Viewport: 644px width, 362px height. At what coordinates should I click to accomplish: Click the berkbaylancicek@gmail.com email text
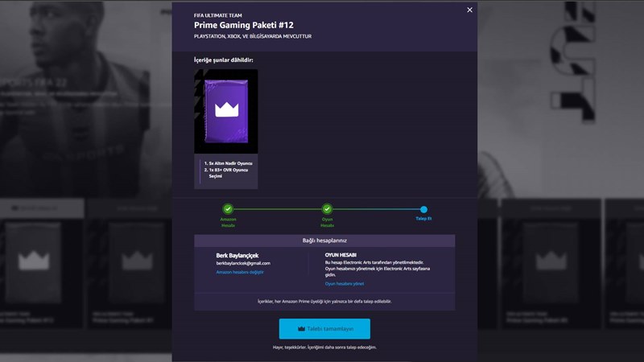pyautogui.click(x=243, y=263)
